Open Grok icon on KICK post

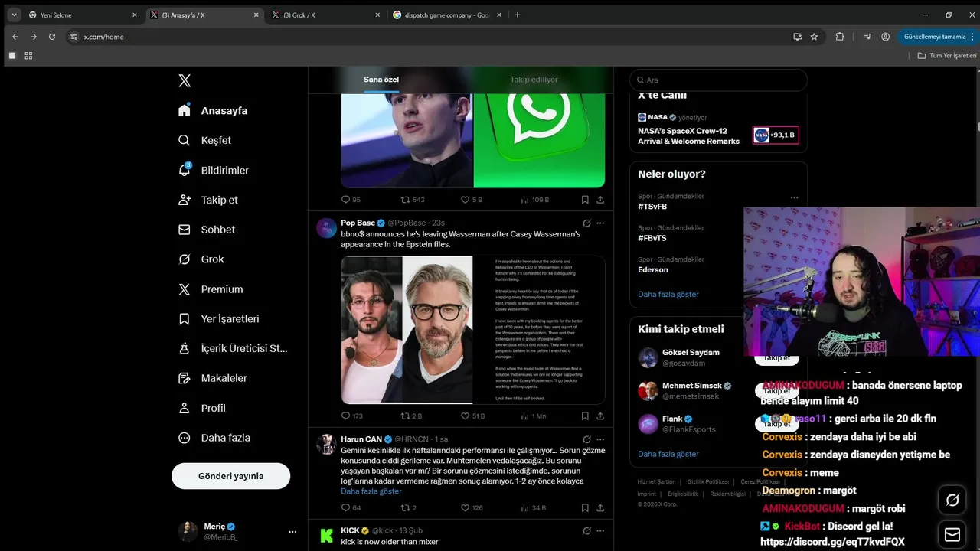click(x=586, y=530)
